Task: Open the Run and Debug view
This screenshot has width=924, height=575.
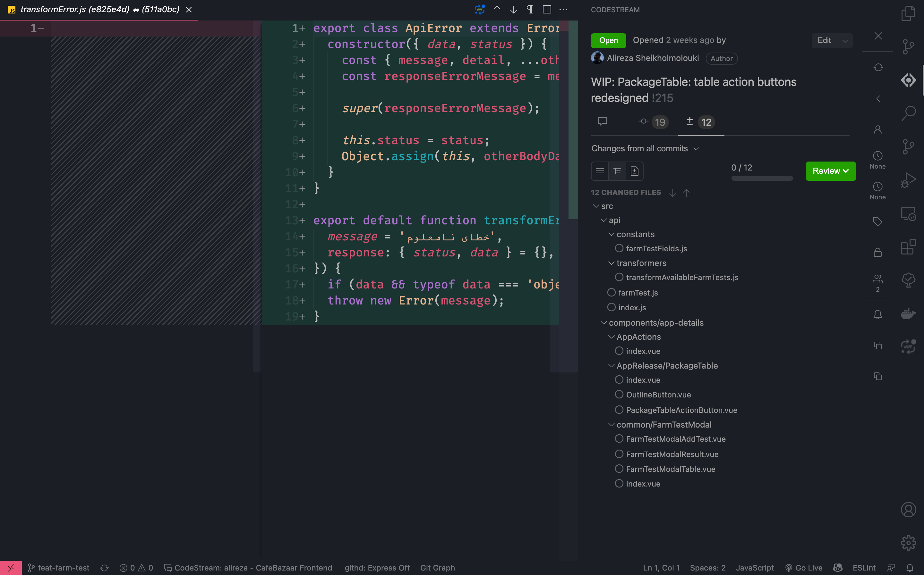Action: point(908,180)
